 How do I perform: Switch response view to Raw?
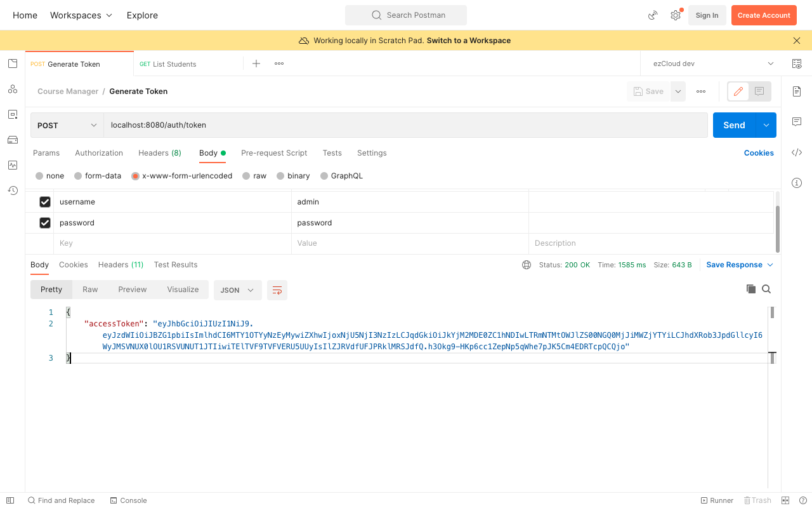click(90, 290)
